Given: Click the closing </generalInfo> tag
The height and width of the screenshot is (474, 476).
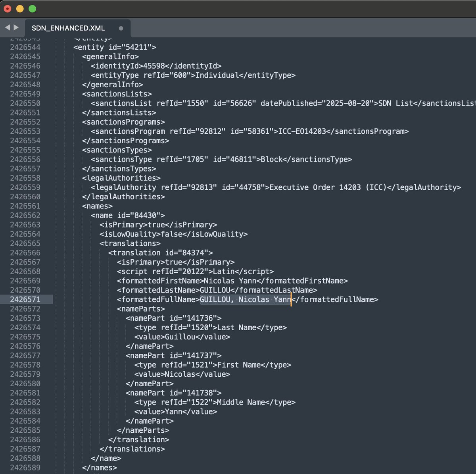Looking at the screenshot, I should [x=113, y=85].
